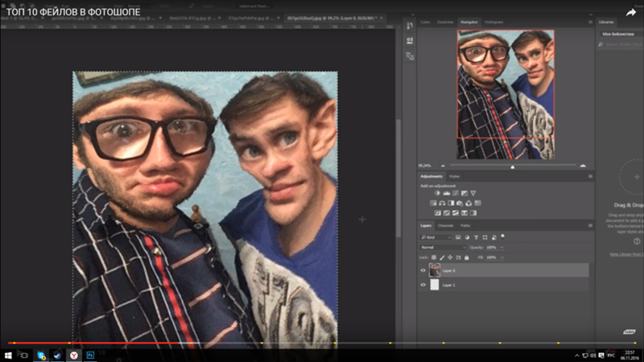Open the Windows Start menu
The height and width of the screenshot is (362, 644).
[x=8, y=355]
